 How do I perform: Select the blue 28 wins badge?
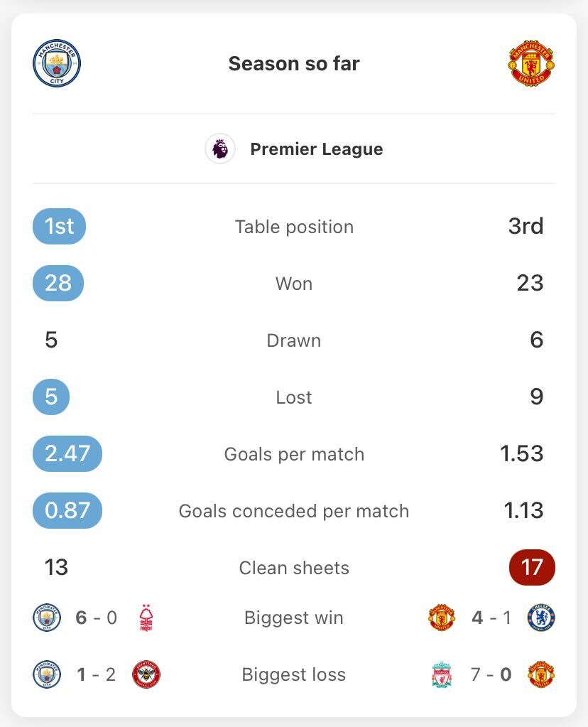click(58, 283)
